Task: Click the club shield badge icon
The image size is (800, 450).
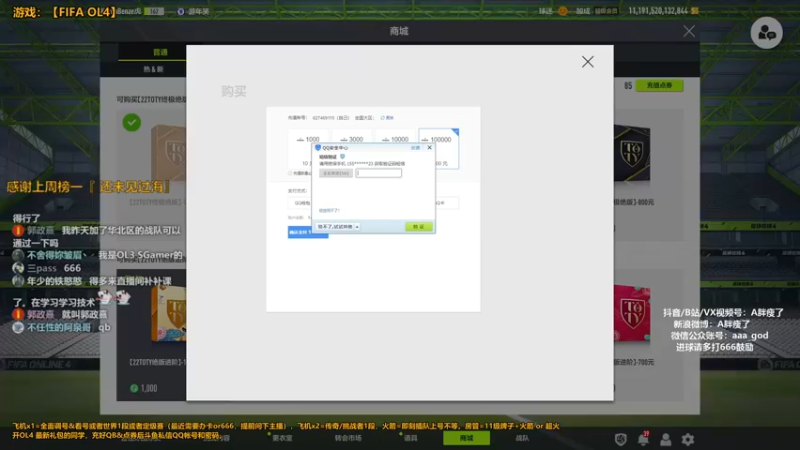Action: tap(620, 439)
